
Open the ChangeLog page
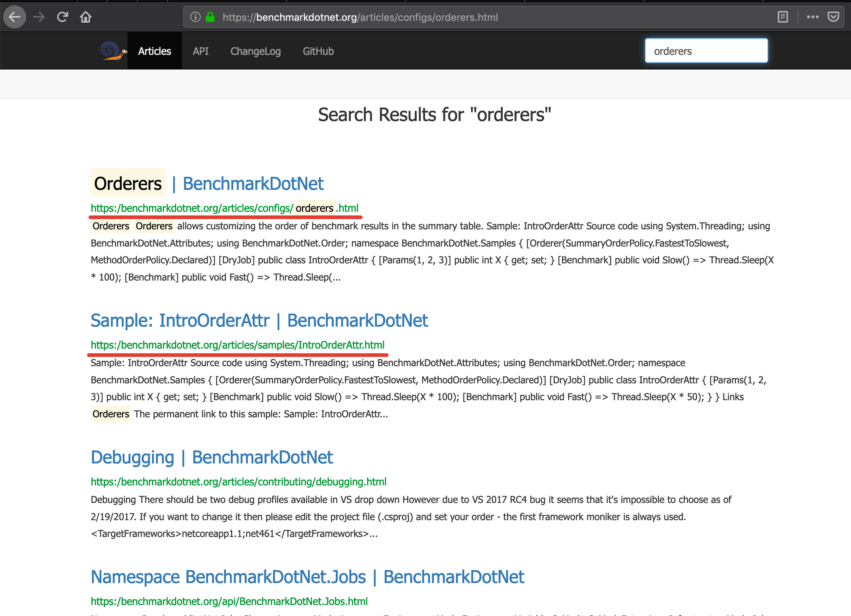[256, 51]
